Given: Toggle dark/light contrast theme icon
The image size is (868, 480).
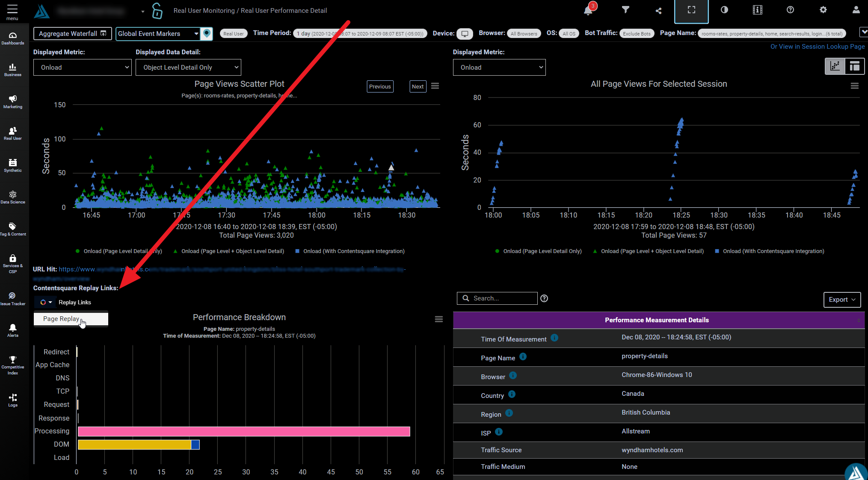Looking at the screenshot, I should pos(724,10).
